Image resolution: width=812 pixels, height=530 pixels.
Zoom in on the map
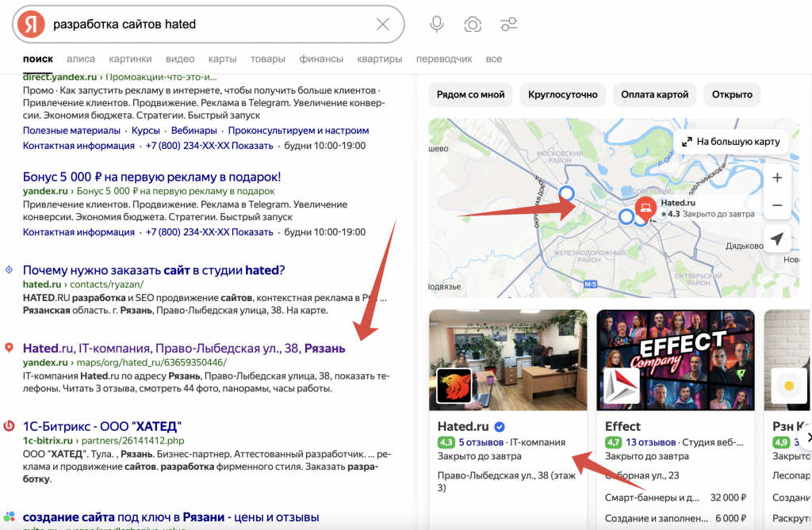tap(777, 177)
